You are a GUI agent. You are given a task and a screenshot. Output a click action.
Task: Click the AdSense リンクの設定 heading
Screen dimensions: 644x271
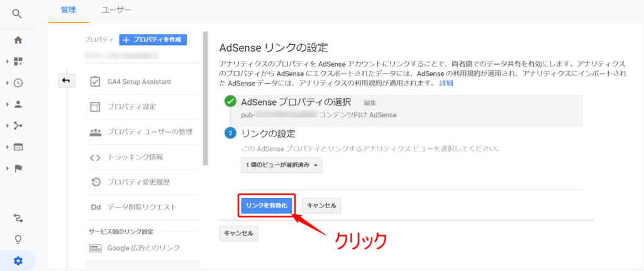coord(274,48)
